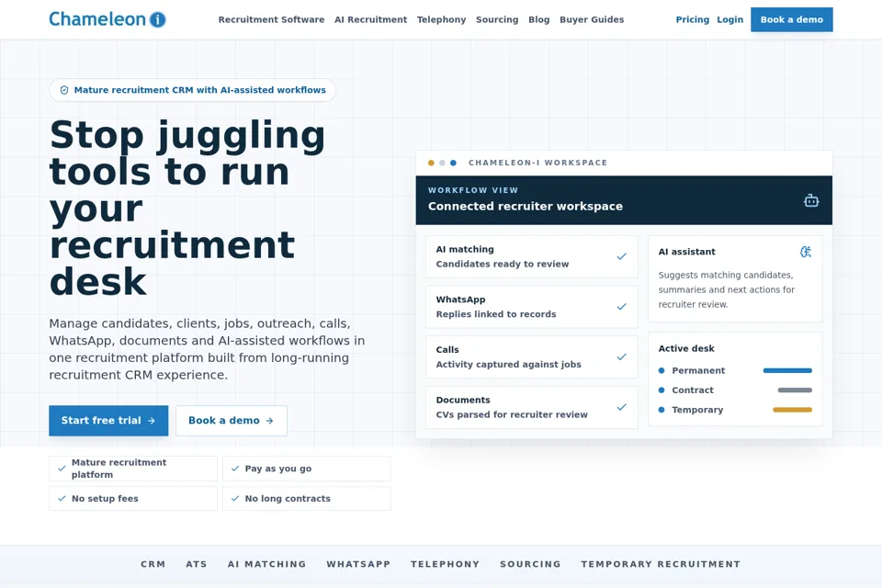Click TELEPHONY in the bottom strip

[x=445, y=564]
